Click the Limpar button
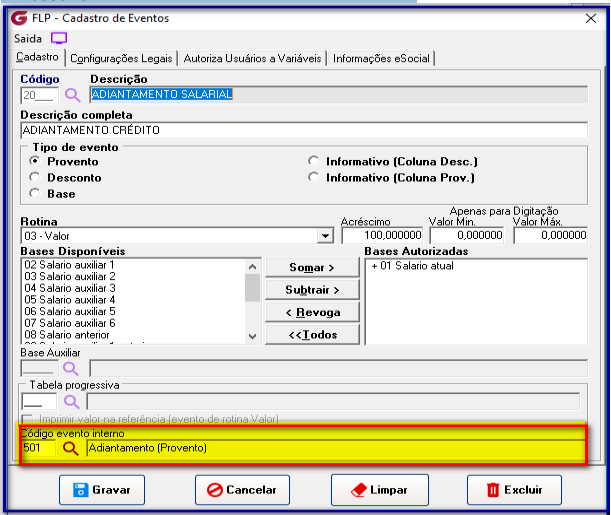Screen dimensions: 611x515 380,490
